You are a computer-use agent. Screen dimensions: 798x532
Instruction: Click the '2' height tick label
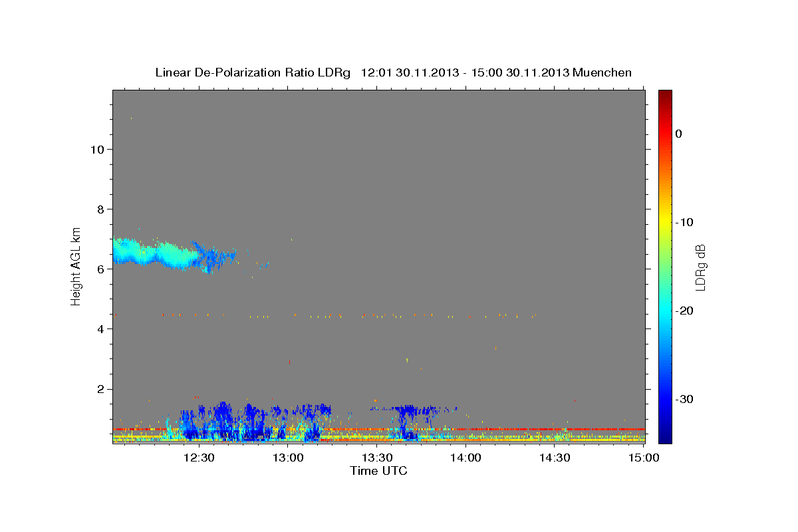(100, 389)
